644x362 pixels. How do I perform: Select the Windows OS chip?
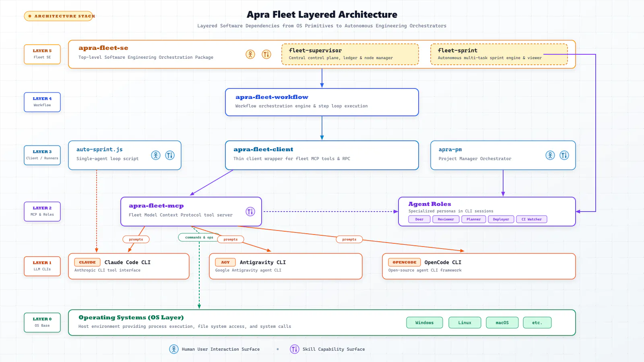(x=425, y=323)
